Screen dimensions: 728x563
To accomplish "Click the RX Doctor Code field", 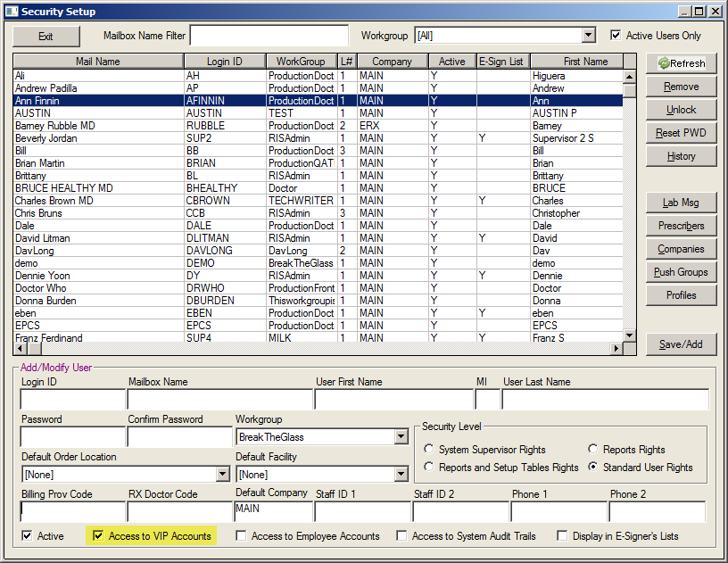I will click(179, 511).
